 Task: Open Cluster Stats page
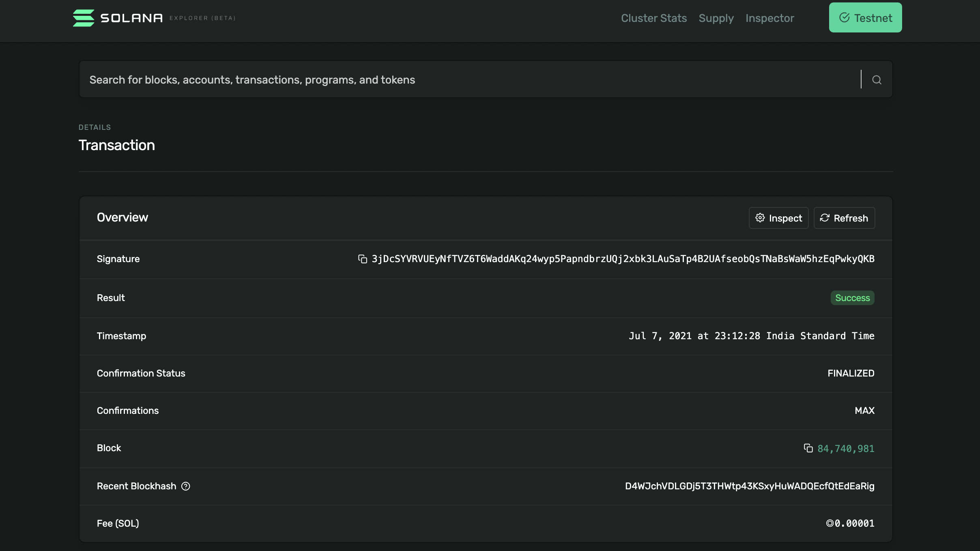653,18
